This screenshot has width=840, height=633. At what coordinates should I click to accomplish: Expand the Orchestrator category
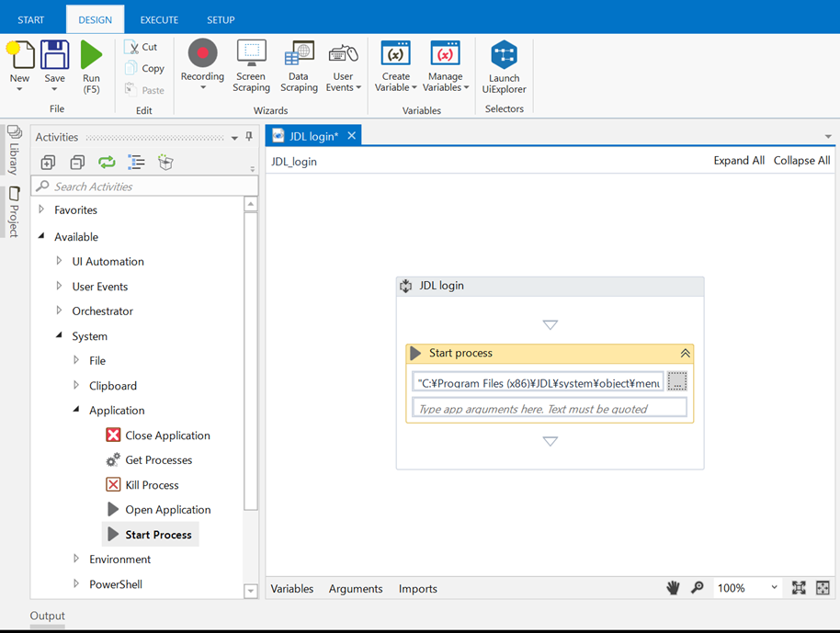coord(59,311)
